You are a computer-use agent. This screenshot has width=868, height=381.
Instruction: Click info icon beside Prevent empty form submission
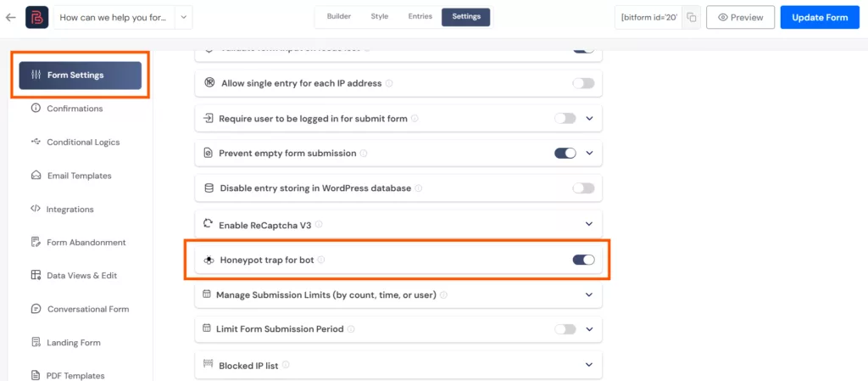click(364, 154)
